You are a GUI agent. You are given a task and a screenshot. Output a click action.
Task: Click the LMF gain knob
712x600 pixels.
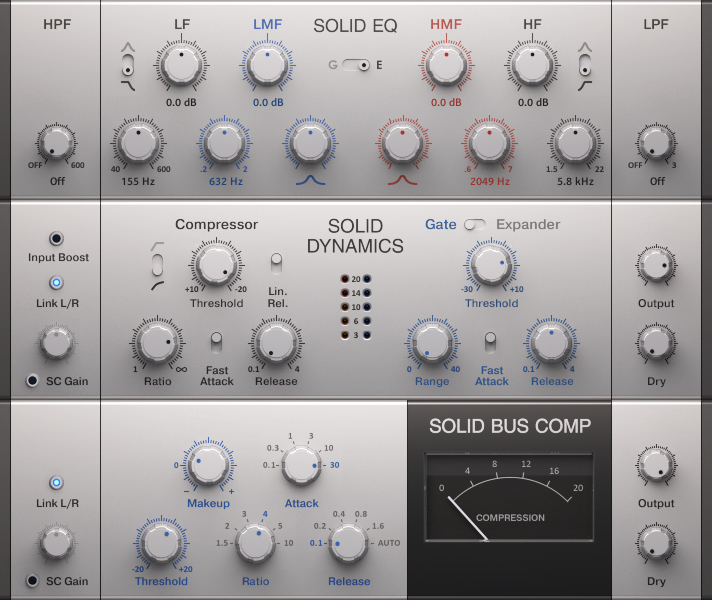267,65
